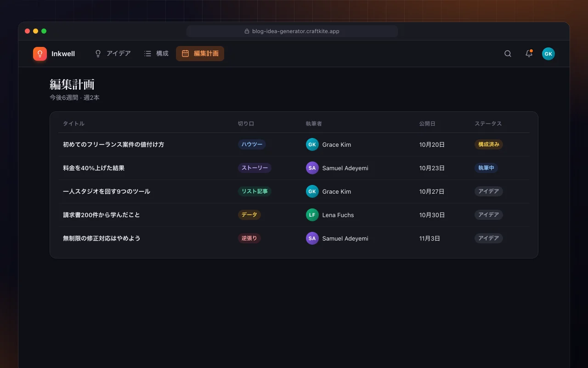Open the GK profile avatar in header
Screen dimensions: 588x368
point(548,54)
